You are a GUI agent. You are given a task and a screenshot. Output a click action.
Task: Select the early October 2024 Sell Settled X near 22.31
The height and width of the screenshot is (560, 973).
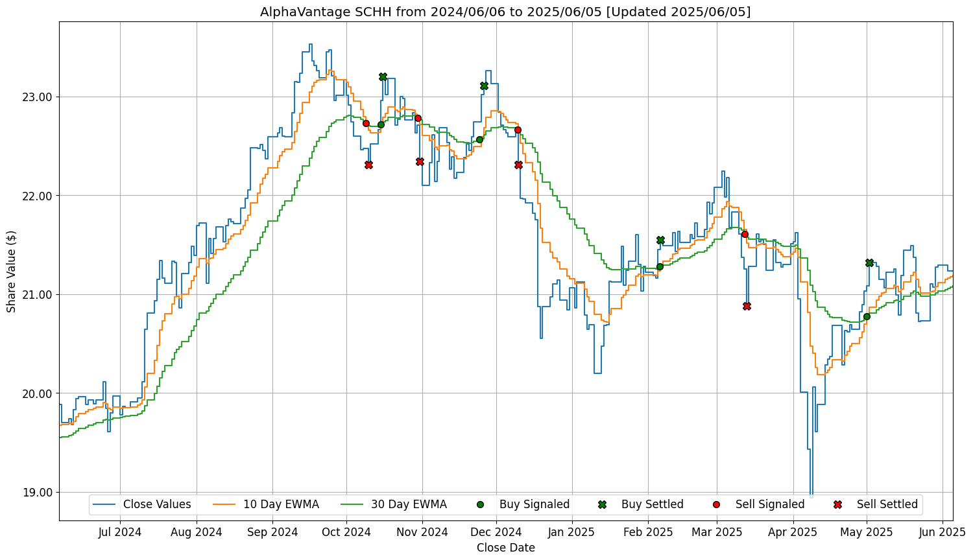(368, 165)
